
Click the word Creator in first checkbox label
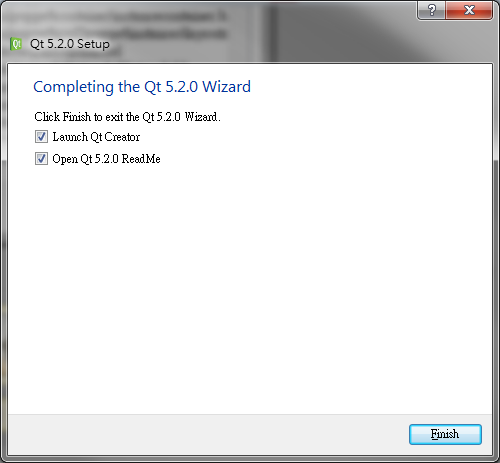pyautogui.click(x=122, y=137)
